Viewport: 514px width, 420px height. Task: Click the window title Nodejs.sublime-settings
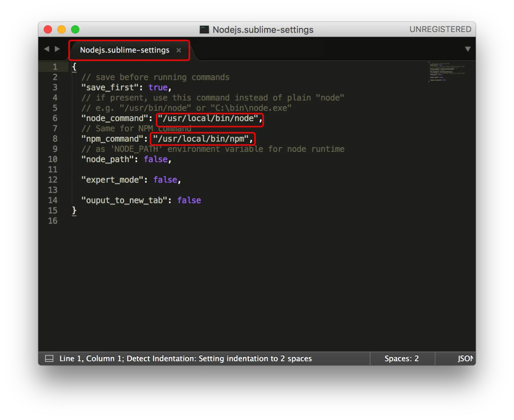263,30
